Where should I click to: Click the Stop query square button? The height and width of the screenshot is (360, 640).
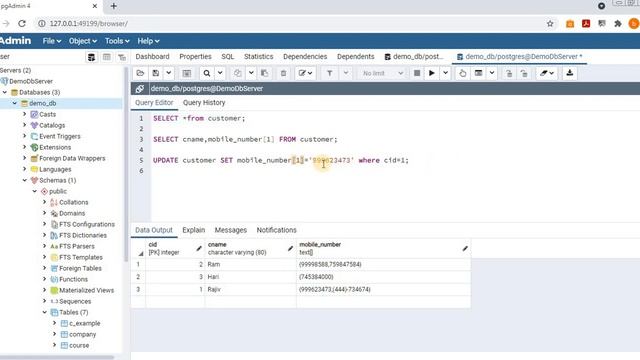(417, 73)
